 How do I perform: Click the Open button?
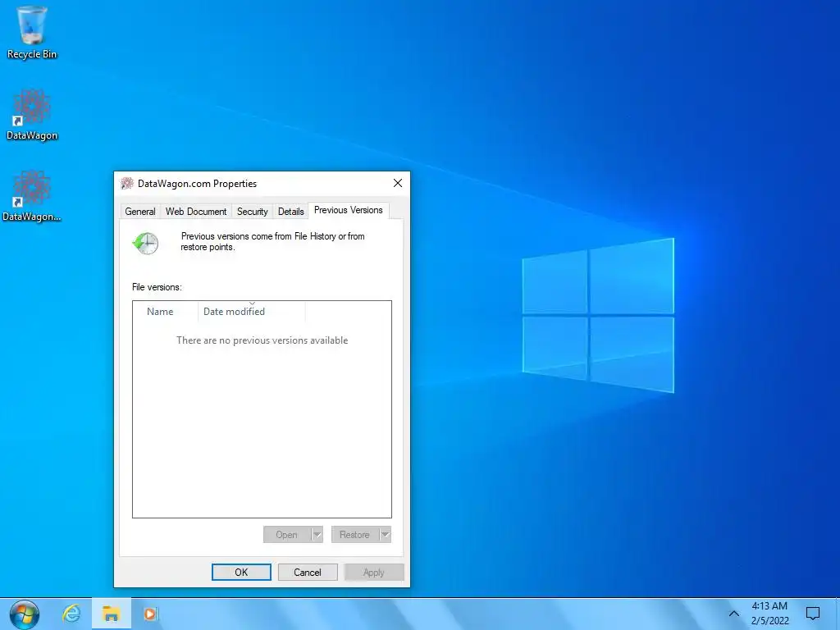point(286,535)
